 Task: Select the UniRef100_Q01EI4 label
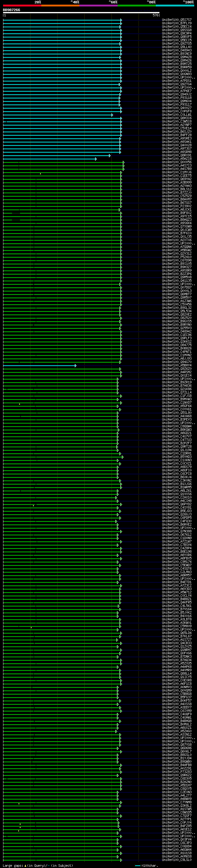pos(177,375)
